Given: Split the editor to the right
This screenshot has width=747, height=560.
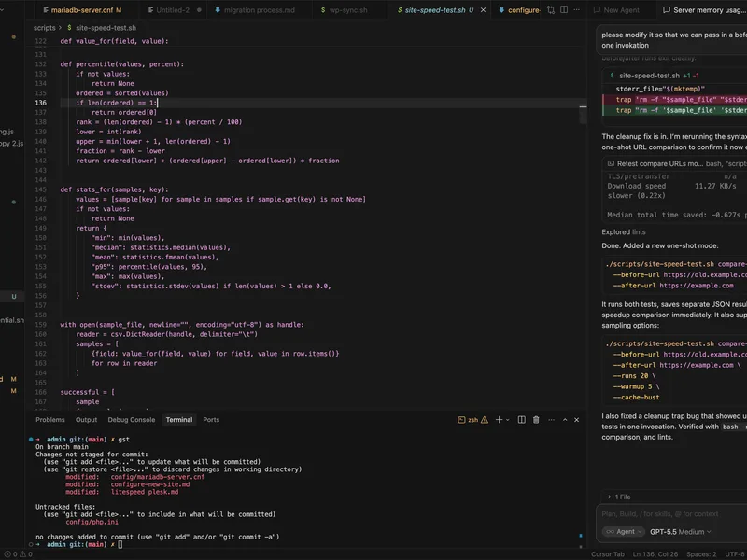Looking at the screenshot, I should (564, 10).
